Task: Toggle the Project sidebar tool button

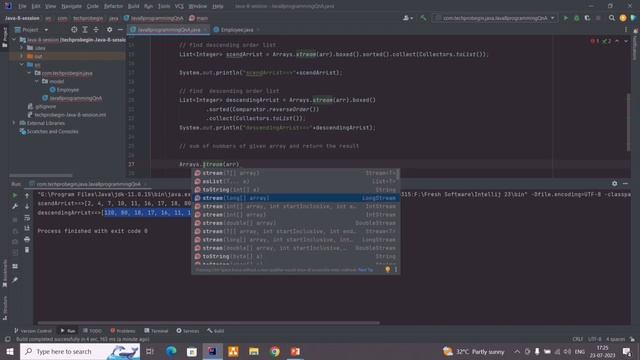Action: tap(4, 37)
